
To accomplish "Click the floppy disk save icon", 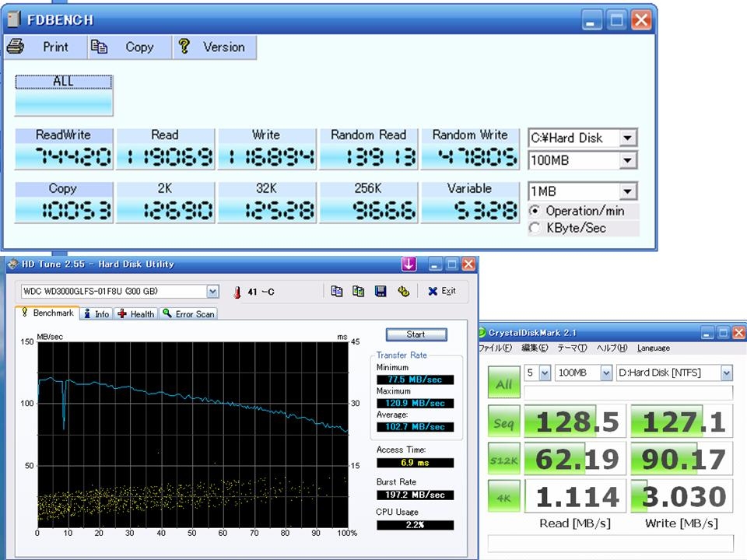I will [381, 292].
